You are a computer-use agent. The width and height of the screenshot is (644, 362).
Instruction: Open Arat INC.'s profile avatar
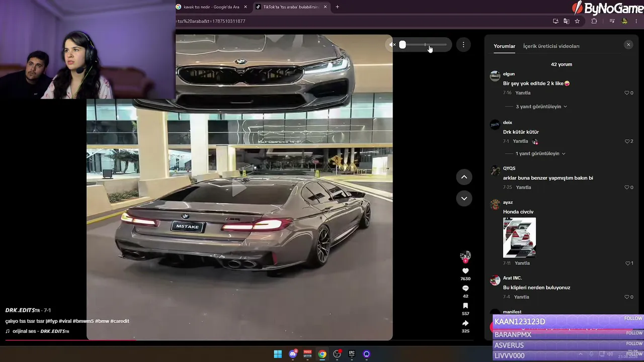point(495,280)
